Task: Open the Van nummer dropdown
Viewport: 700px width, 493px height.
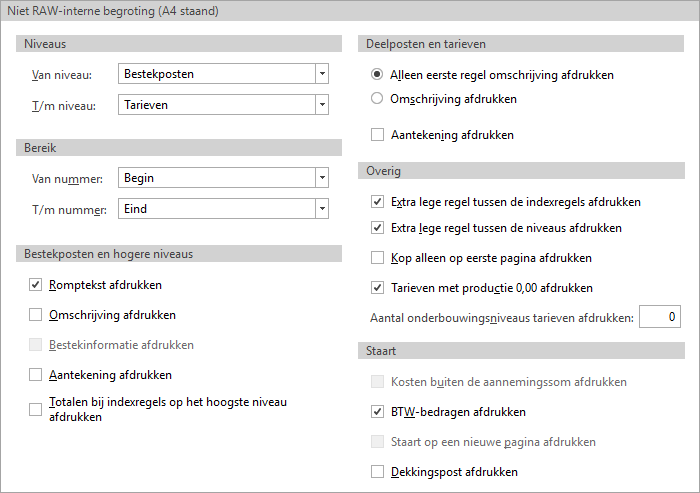Action: pos(321,178)
